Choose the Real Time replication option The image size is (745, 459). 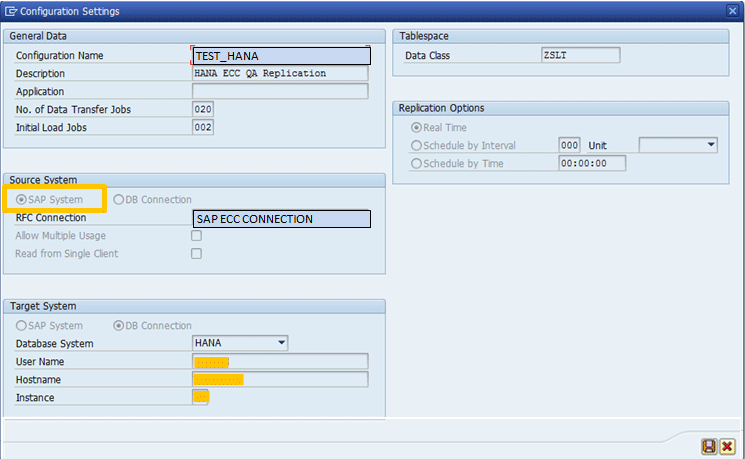(x=416, y=127)
